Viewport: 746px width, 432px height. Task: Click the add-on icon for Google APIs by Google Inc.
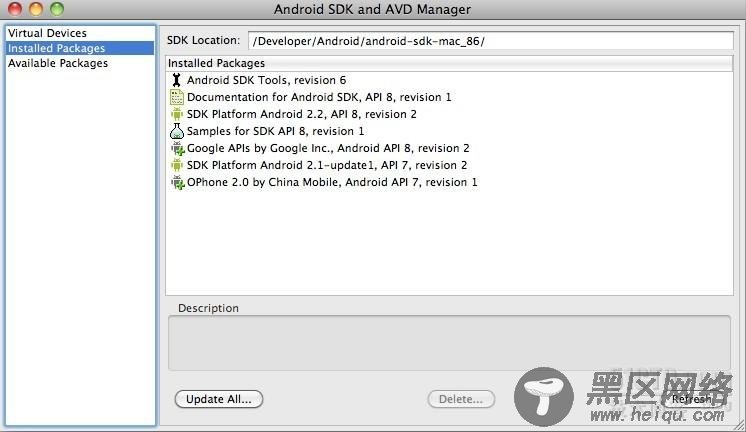(177, 148)
